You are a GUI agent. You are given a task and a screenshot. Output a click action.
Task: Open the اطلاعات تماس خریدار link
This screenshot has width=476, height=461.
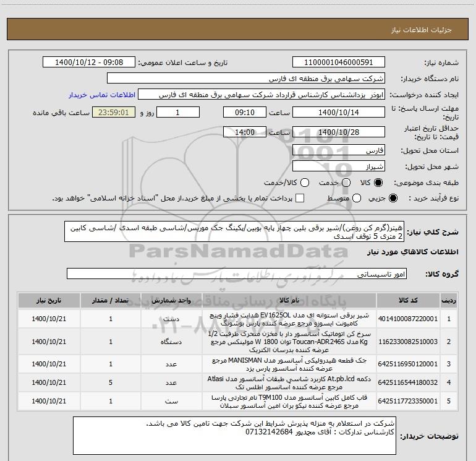coord(102,95)
